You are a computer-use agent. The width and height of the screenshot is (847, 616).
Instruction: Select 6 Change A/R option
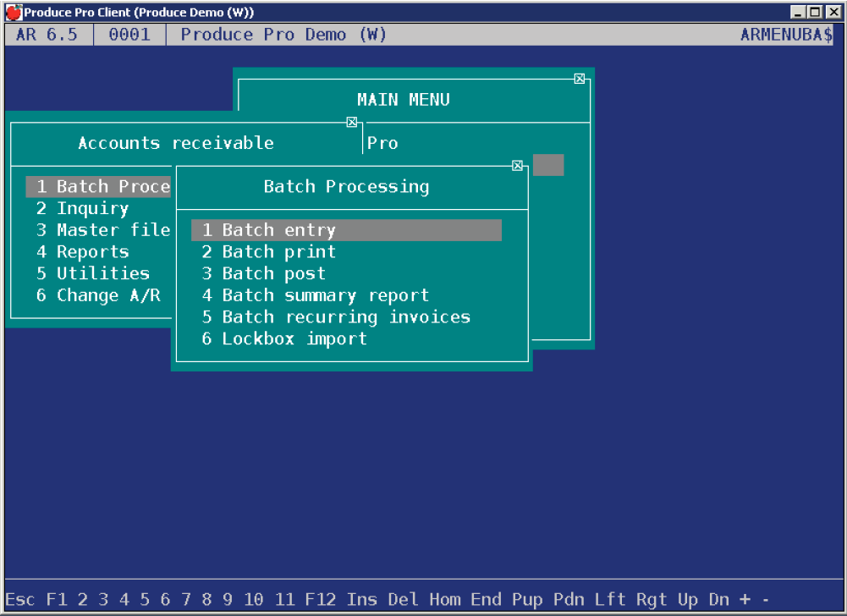click(98, 295)
